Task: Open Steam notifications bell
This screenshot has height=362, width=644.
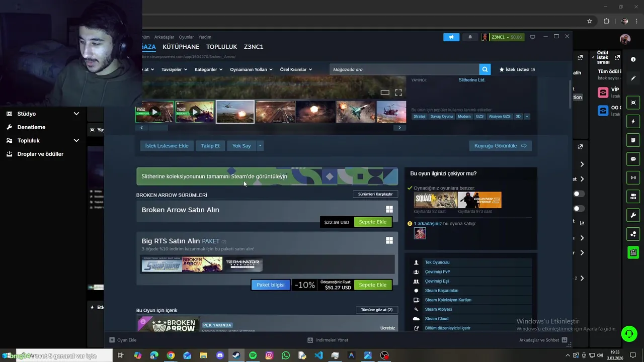Action: coord(470,37)
